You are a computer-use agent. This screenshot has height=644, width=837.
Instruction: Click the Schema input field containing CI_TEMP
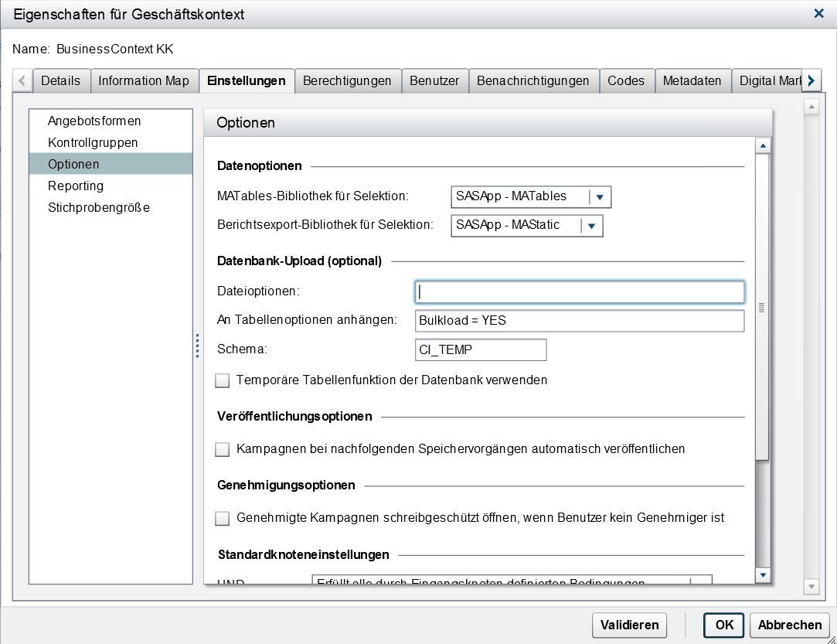481,349
